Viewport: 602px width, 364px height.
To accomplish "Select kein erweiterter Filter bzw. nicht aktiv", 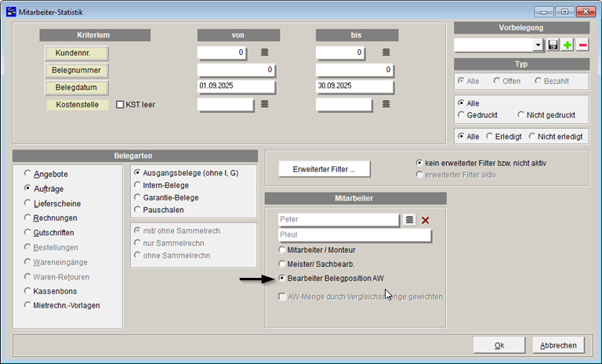I will 481,163.
